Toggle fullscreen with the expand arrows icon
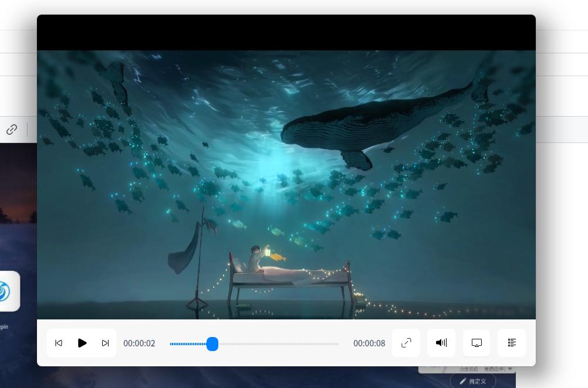Viewport: 588px width, 388px height. (406, 343)
